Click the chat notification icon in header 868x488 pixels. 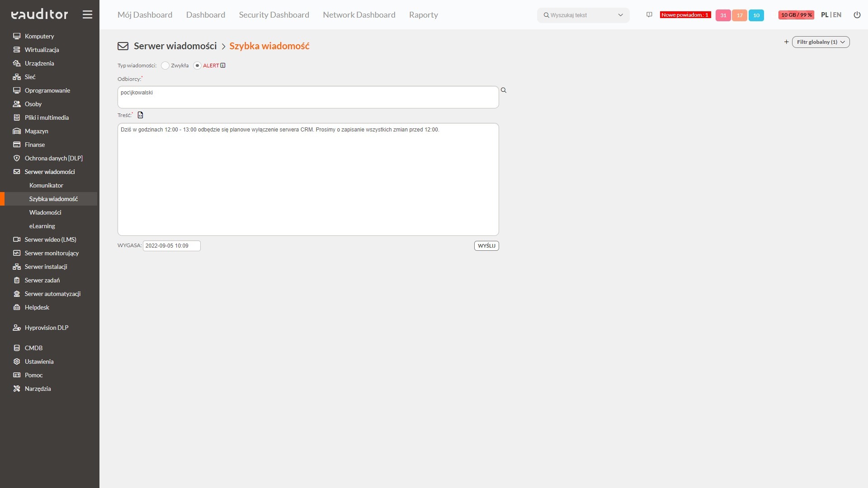649,15
